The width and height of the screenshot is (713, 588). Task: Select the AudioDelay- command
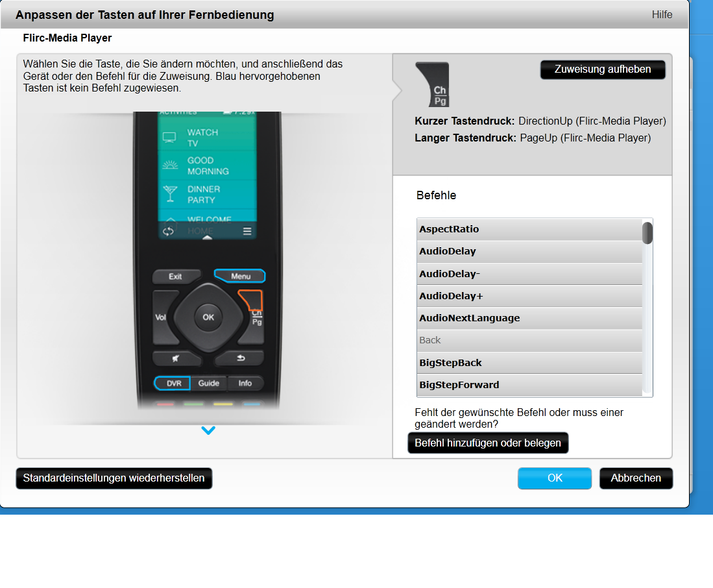pyautogui.click(x=529, y=274)
